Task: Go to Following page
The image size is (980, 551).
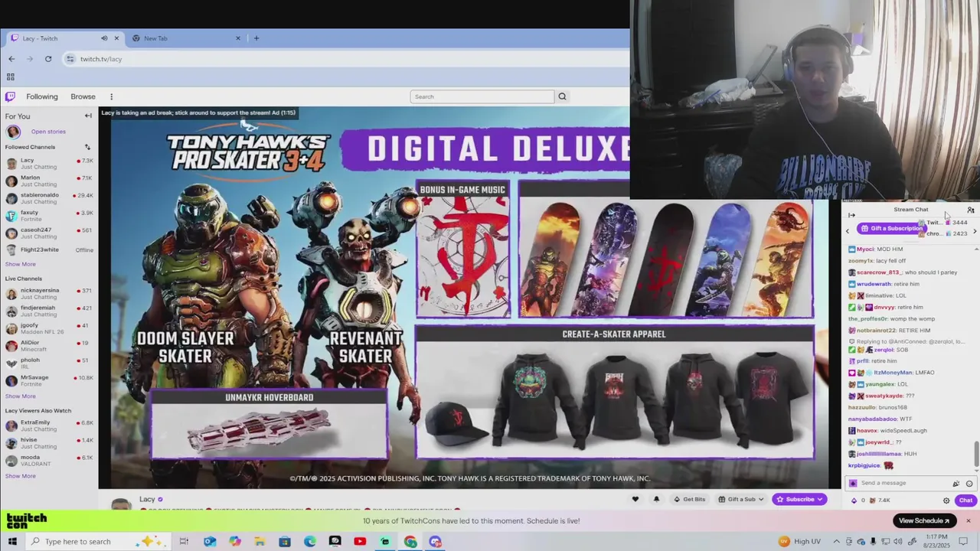Action: pos(42,96)
